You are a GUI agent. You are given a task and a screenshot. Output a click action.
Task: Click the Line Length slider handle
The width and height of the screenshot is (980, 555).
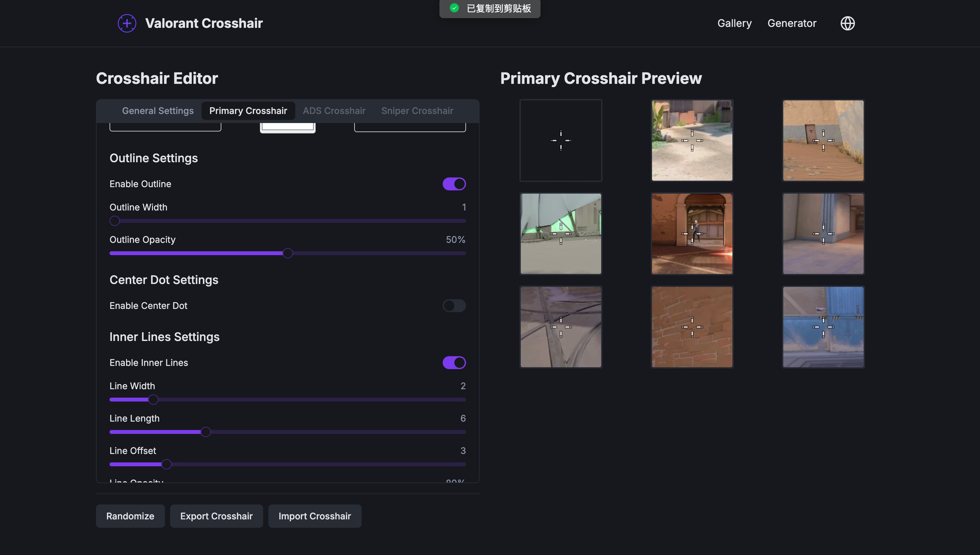(x=205, y=432)
